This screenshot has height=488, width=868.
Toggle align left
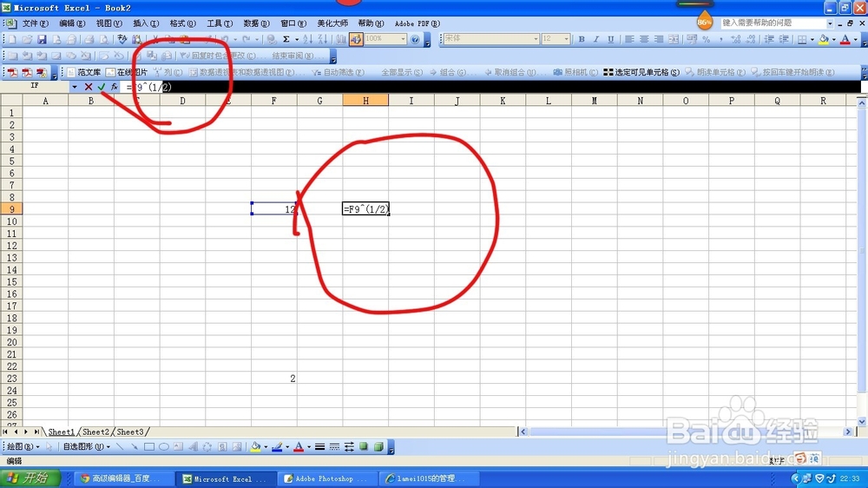click(x=629, y=39)
